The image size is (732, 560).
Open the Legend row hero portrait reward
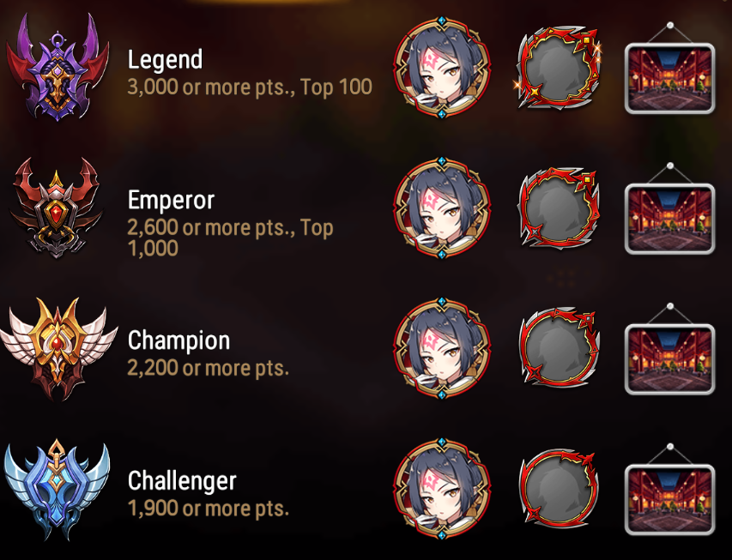click(442, 68)
